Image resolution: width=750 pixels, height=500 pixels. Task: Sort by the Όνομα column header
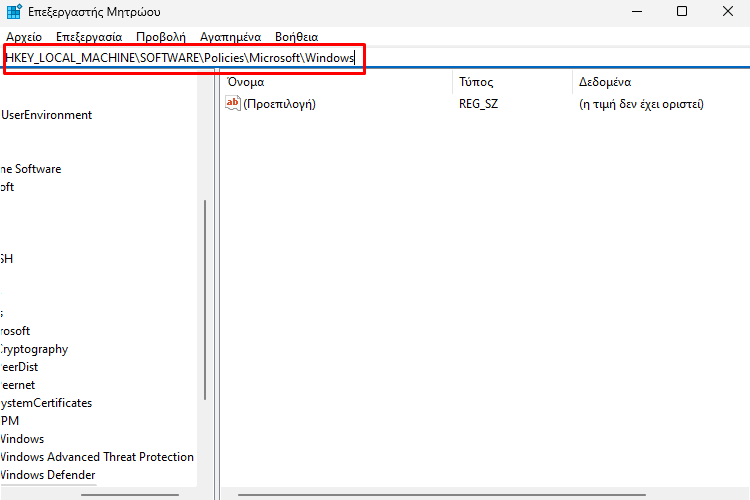[x=246, y=82]
